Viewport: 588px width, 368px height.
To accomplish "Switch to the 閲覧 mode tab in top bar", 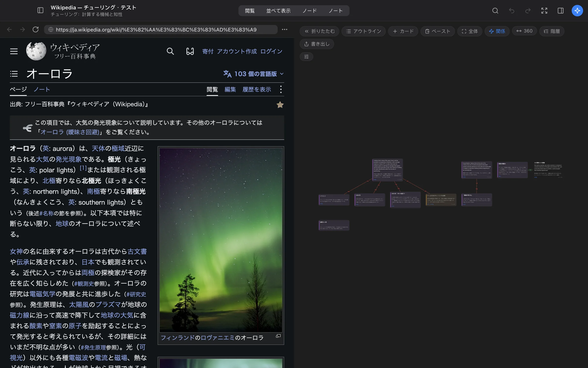I will click(x=250, y=11).
